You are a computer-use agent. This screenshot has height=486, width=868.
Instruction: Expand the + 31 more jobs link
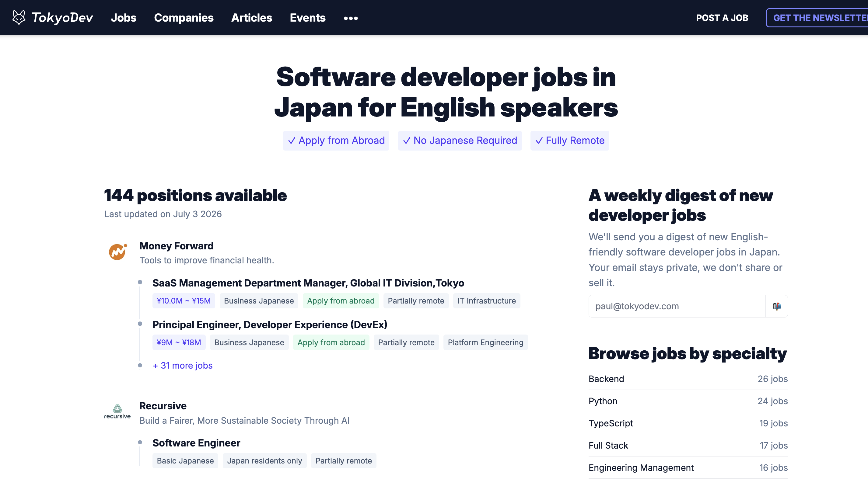(182, 366)
